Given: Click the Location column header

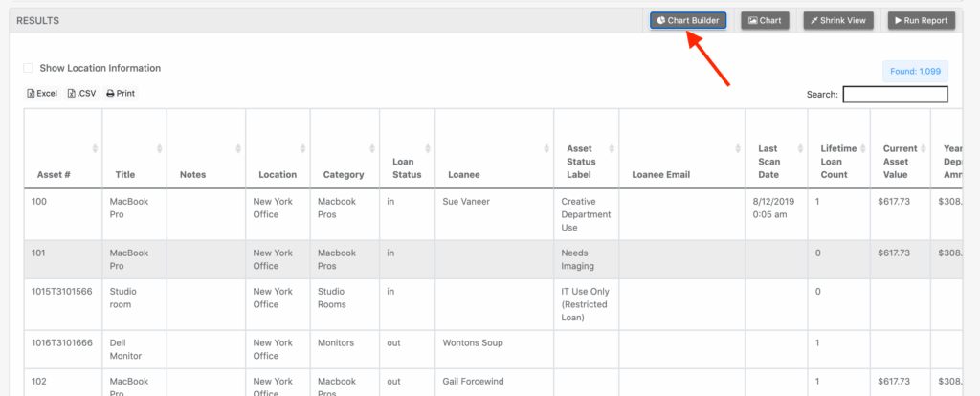Looking at the screenshot, I should [278, 148].
